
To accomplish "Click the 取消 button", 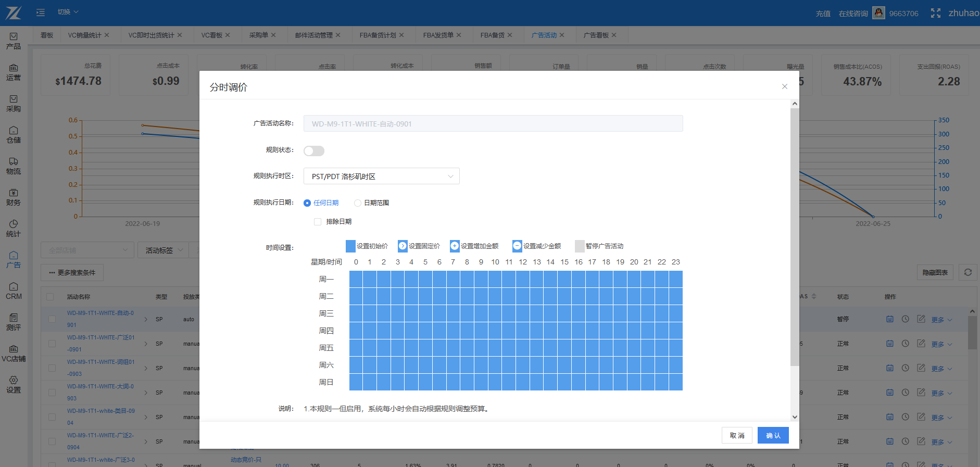I will (737, 435).
